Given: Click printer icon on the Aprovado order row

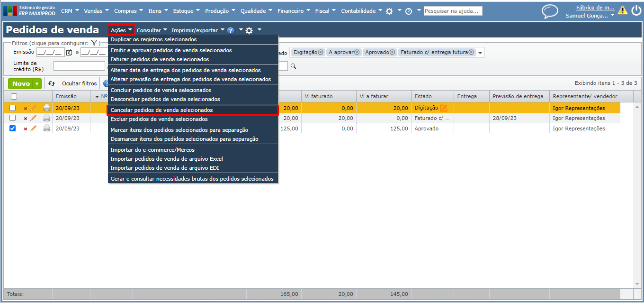Looking at the screenshot, I should 47,129.
